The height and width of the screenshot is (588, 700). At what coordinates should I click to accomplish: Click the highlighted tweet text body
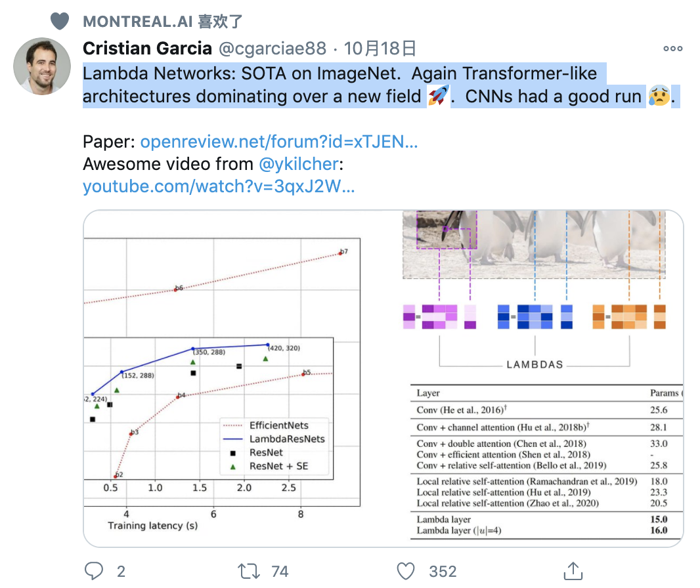point(341,85)
